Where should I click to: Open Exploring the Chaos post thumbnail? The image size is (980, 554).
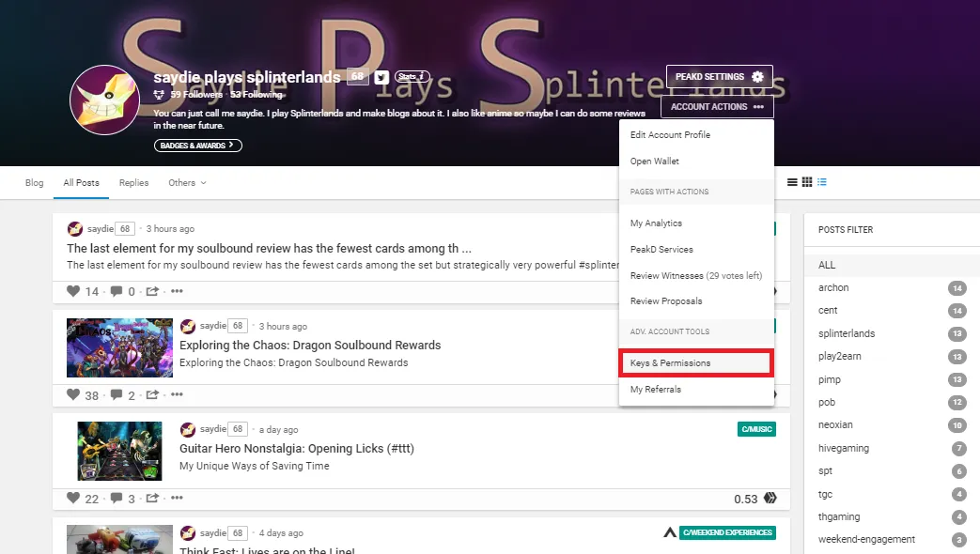[x=119, y=347]
